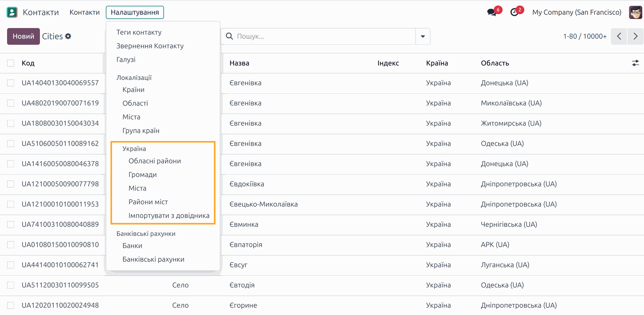Open the Contacts app icon
Screen dimensions: 644x315
[x=12, y=12]
